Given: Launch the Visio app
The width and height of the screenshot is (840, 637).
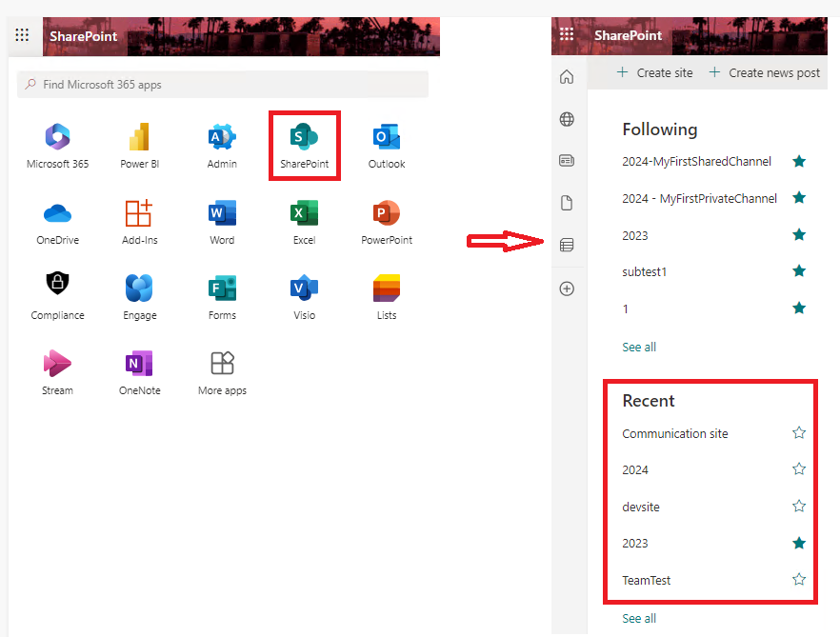Looking at the screenshot, I should [x=304, y=288].
